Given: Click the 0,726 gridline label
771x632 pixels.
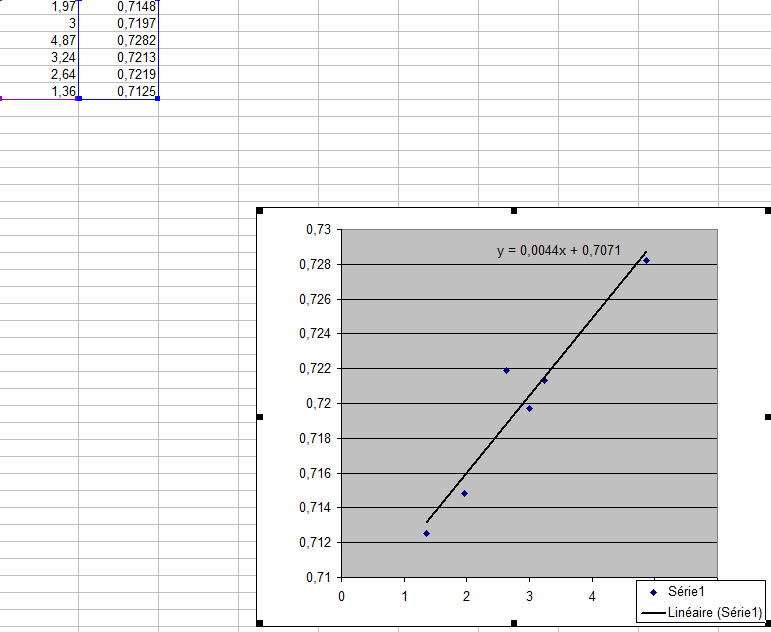Looking at the screenshot, I should coord(315,299).
